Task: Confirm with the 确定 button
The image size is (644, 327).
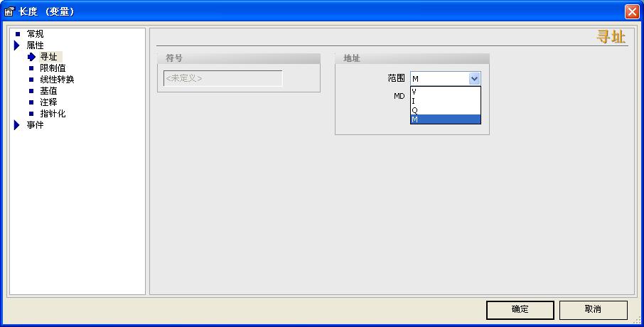Action: (x=520, y=310)
